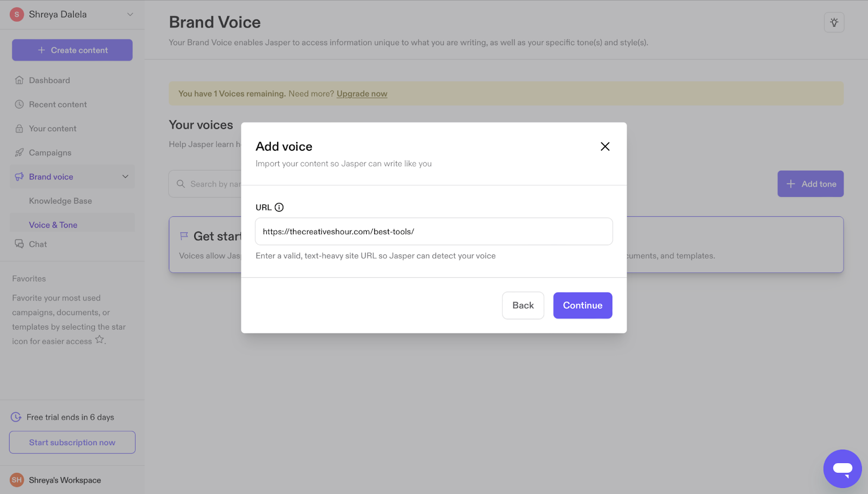Click the search magnifier icon
The height and width of the screenshot is (494, 868).
tap(181, 184)
